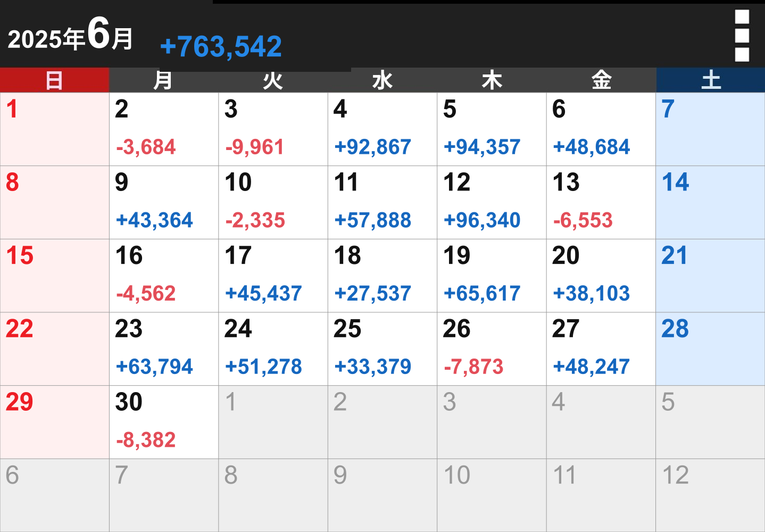Select the 金 Friday column header
Screen dimensions: 765x532
tap(601, 80)
